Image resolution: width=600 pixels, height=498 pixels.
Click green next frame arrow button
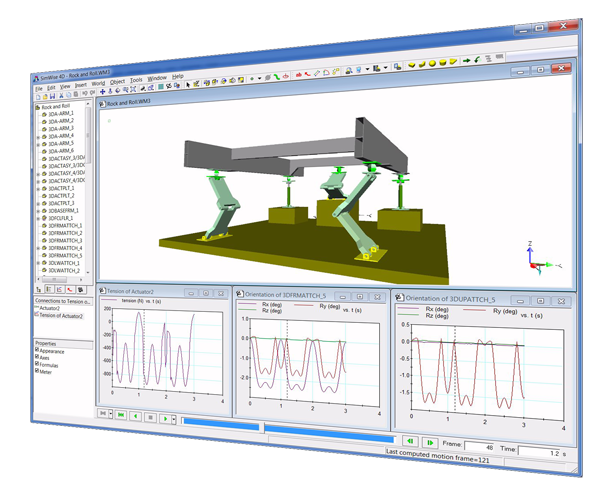pos(431,441)
